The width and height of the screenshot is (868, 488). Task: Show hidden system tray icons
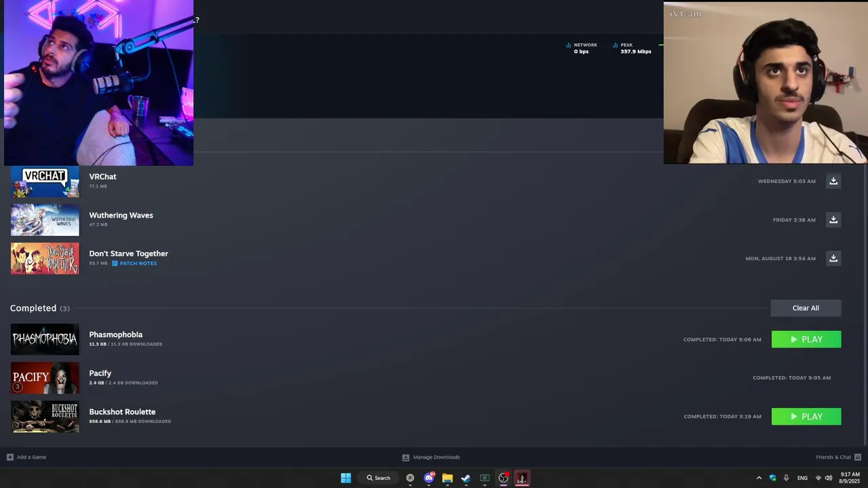[x=759, y=478]
